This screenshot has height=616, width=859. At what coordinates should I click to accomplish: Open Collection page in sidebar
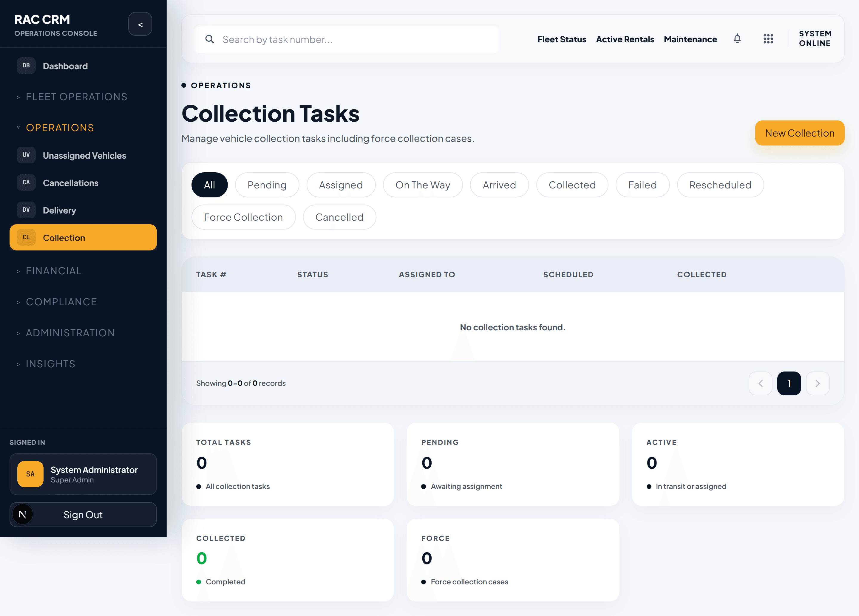click(83, 237)
